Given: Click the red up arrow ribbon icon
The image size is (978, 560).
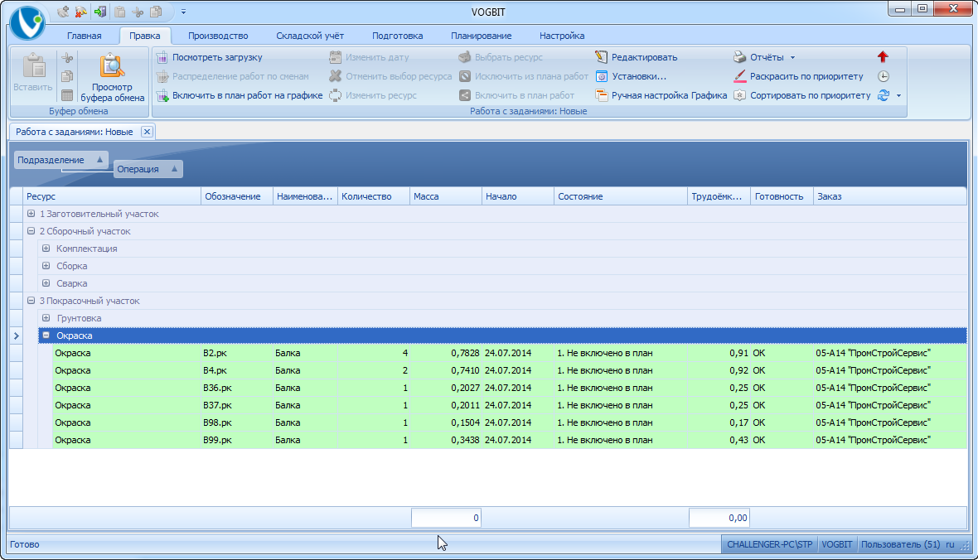Looking at the screenshot, I should pyautogui.click(x=883, y=57).
